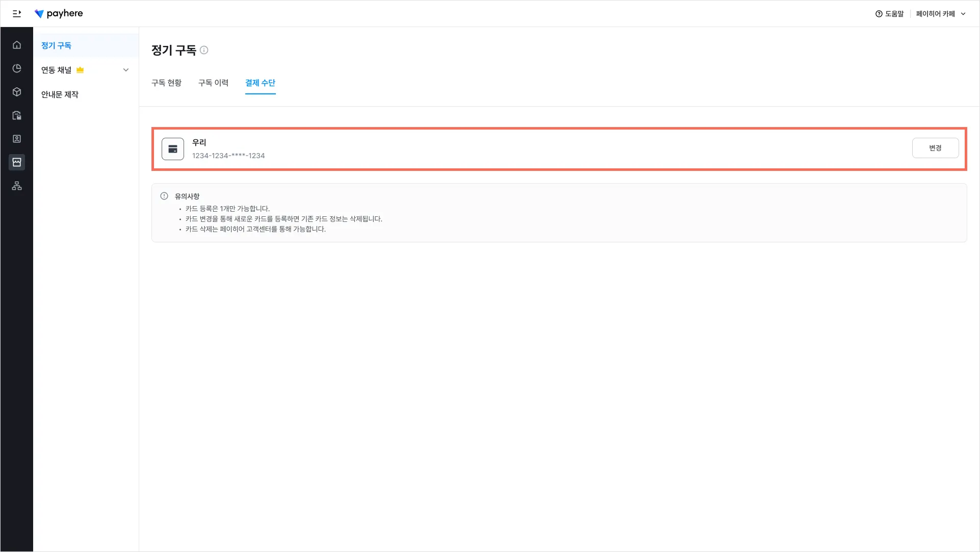Open the organization hierarchy icon in sidebar
Viewport: 980px width, 552px height.
tap(17, 186)
